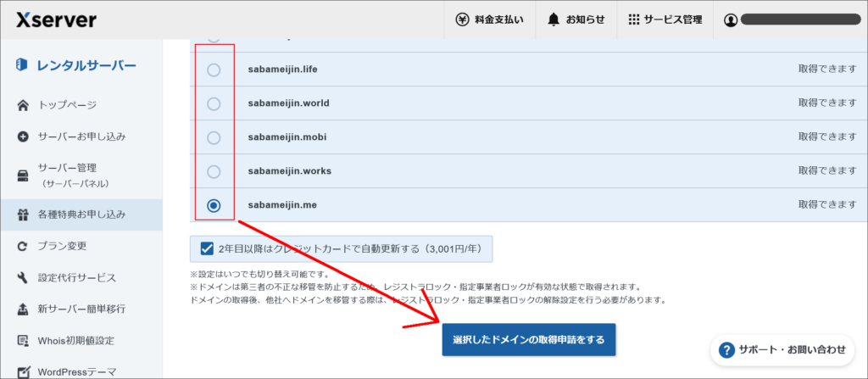Open サポート・お問い合わせ floating button

point(782,349)
